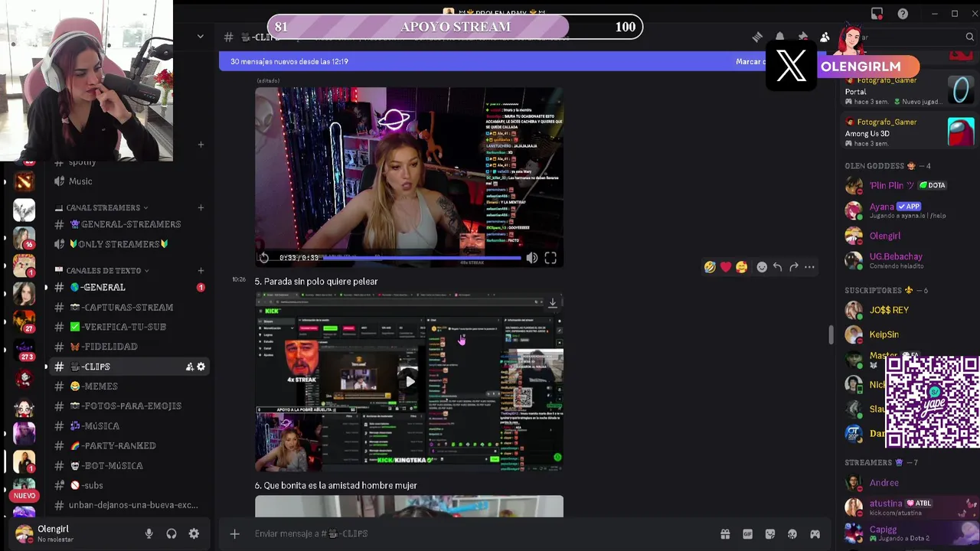Image resolution: width=980 pixels, height=551 pixels.
Task: Open Ayana APP bot profile
Action: click(x=908, y=210)
